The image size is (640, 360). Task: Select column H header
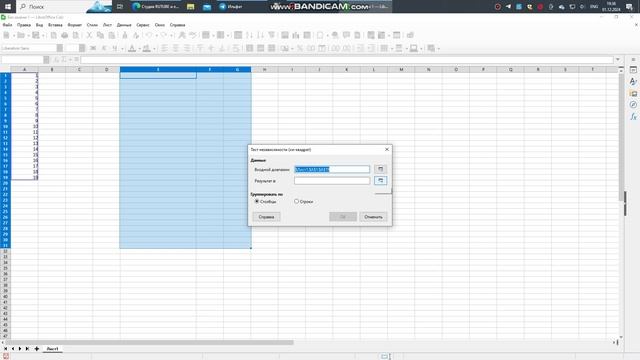(x=264, y=69)
